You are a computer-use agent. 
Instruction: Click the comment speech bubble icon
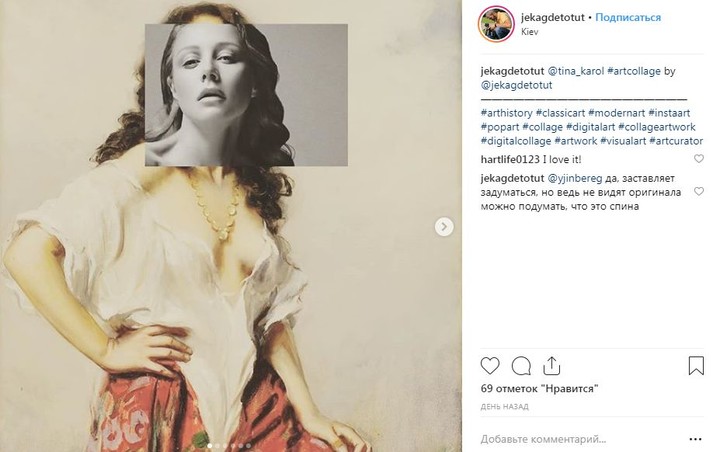pyautogui.click(x=521, y=366)
